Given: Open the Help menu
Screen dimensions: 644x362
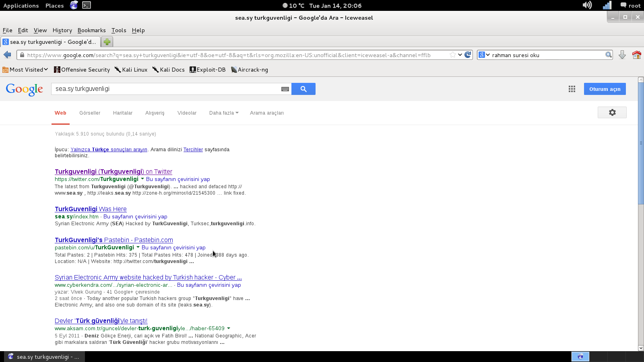Looking at the screenshot, I should [x=138, y=30].
